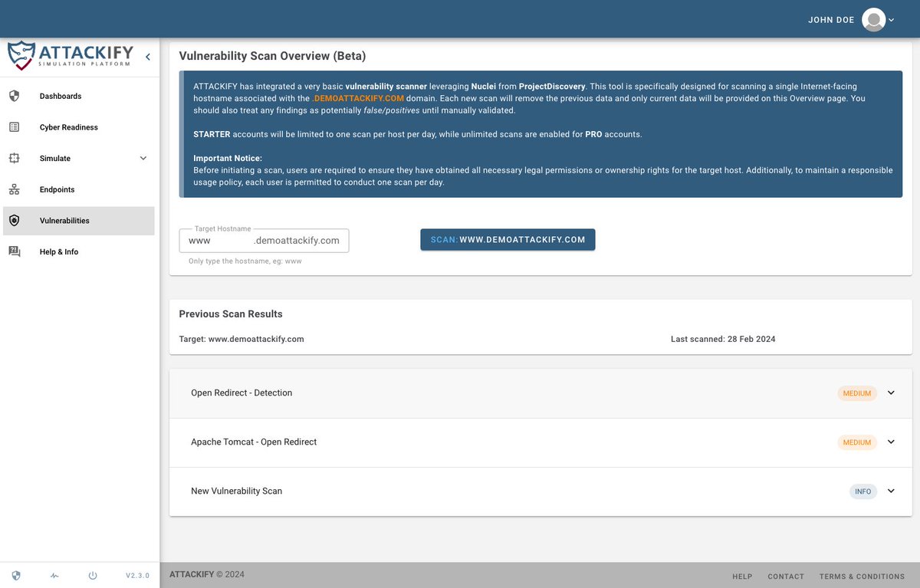Viewport: 920px width, 588px height.
Task: Click the V2.3.0 version label
Action: 137,575
